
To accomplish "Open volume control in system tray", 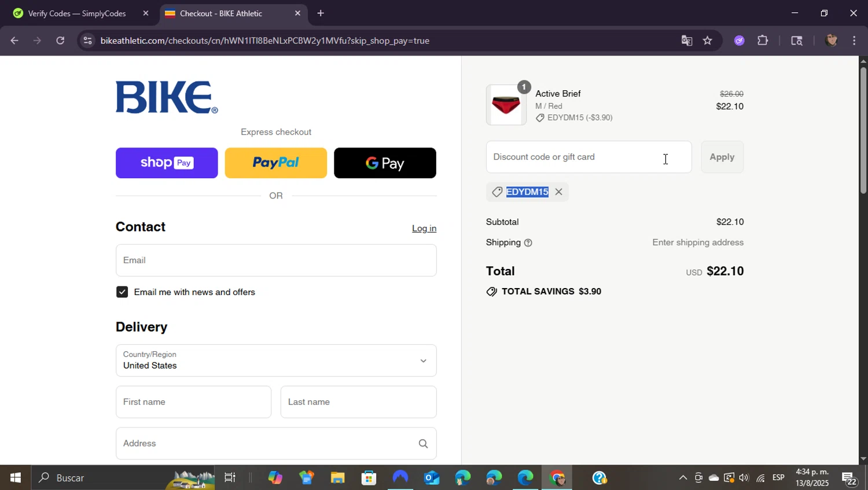I will [x=744, y=478].
